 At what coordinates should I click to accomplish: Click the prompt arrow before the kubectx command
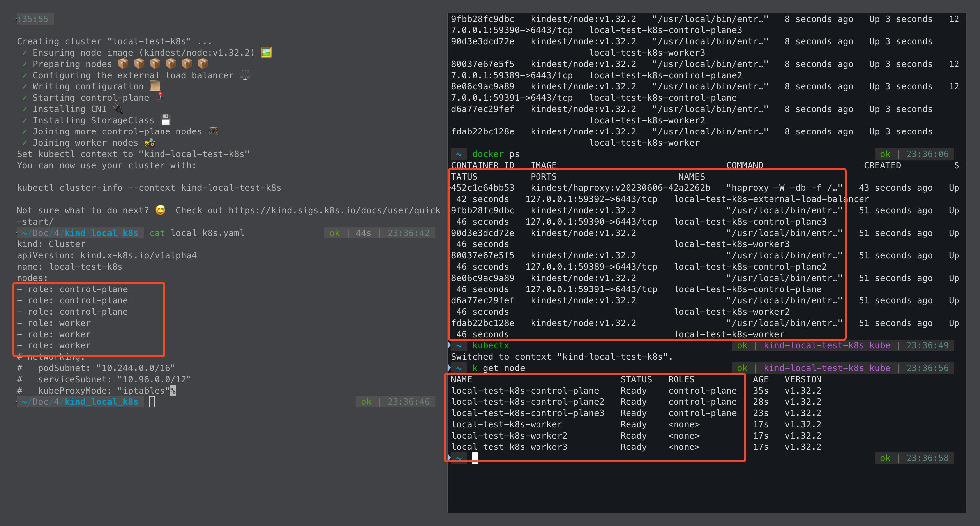[x=450, y=345]
